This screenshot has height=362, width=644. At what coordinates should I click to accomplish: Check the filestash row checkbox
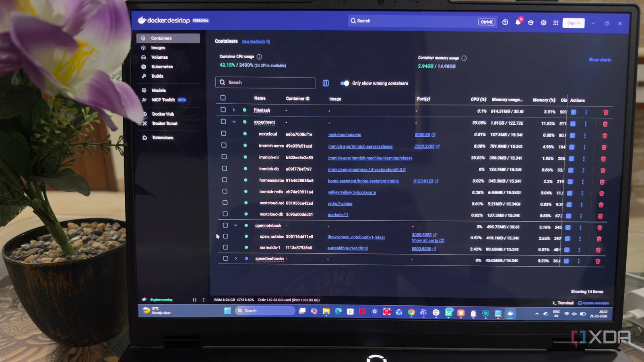pos(223,109)
